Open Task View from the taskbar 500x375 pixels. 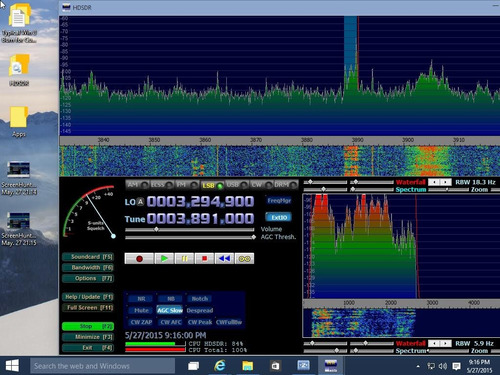193,366
